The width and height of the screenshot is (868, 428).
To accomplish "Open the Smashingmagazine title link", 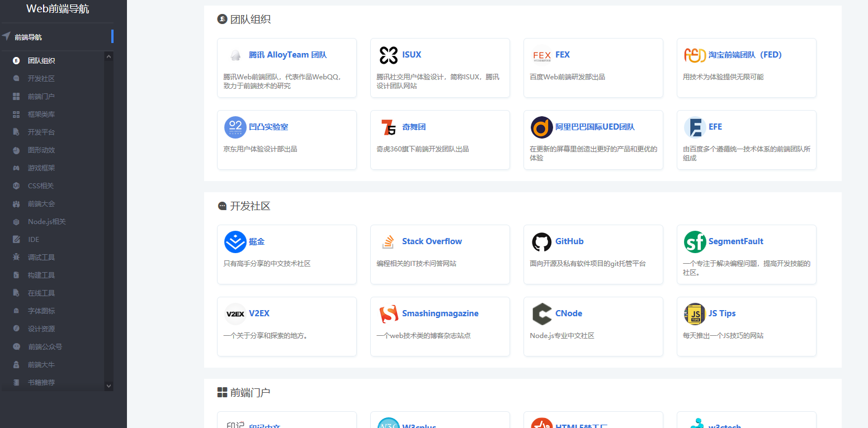I will pyautogui.click(x=440, y=313).
